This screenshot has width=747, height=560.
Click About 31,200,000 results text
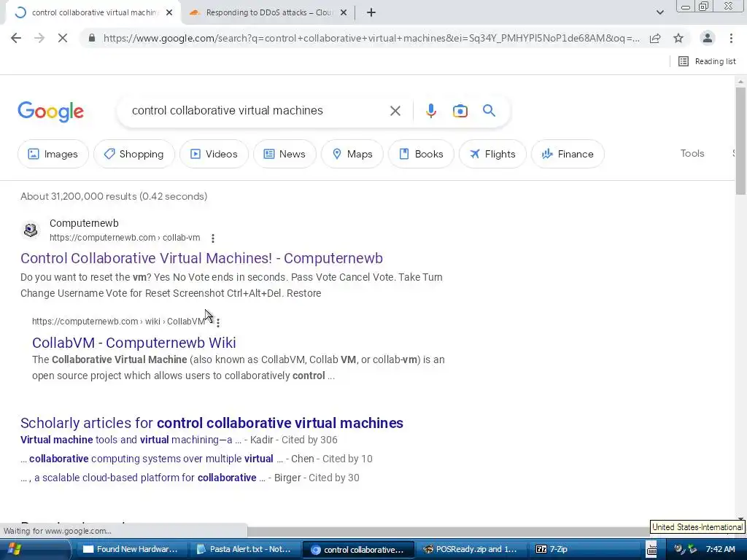pos(113,196)
